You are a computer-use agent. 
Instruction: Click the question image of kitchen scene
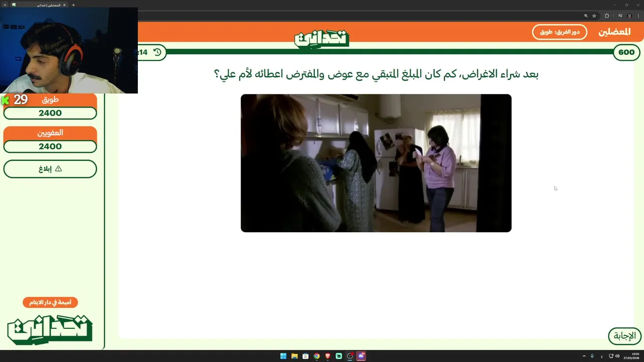(x=376, y=163)
